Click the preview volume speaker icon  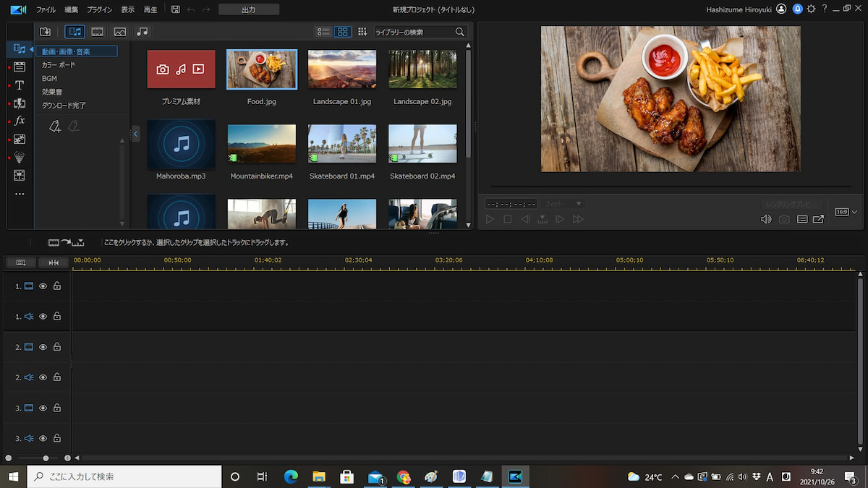[766, 219]
